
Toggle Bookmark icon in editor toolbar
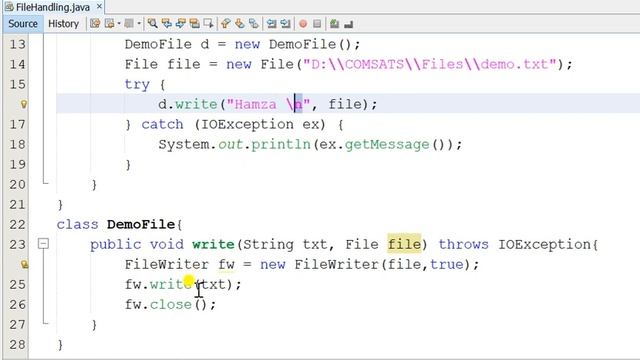coord(253,24)
